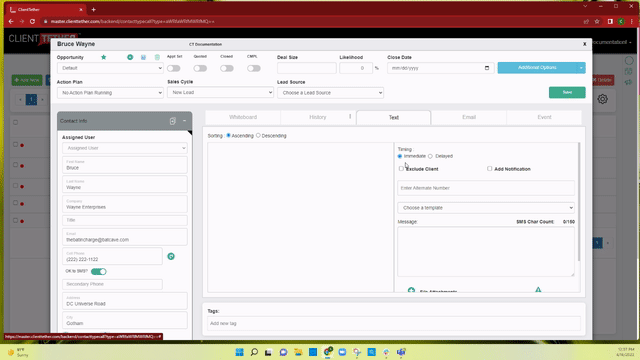Select Immediate timing

coord(400,156)
